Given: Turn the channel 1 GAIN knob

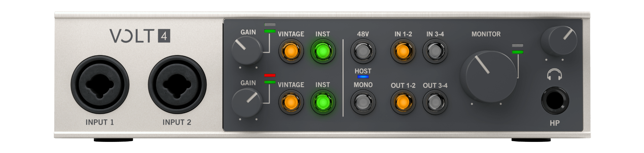Looking at the screenshot, I should point(247,50).
